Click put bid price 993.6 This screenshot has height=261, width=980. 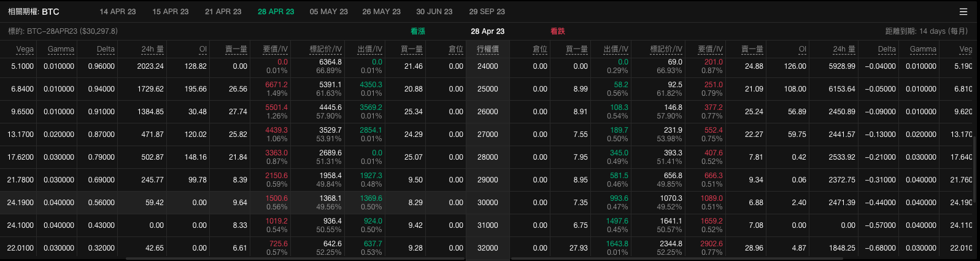coord(619,198)
